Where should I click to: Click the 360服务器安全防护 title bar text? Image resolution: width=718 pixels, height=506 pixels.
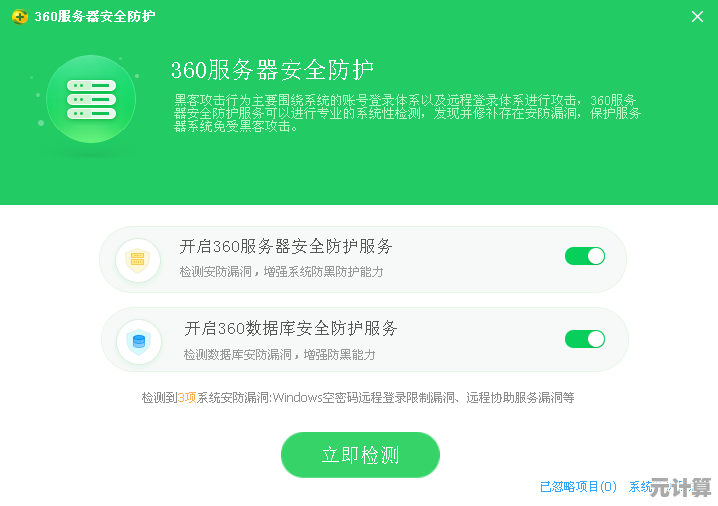point(95,16)
